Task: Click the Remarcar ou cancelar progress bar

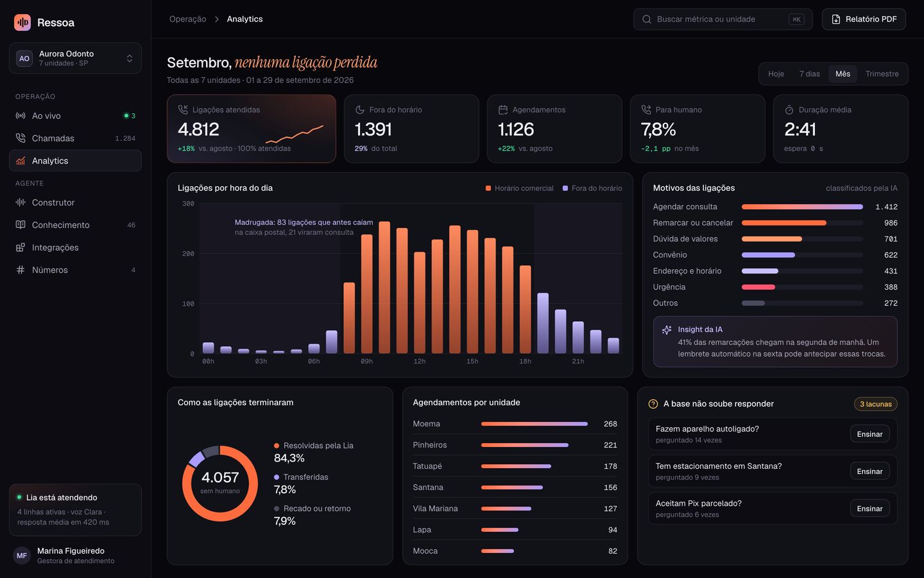Action: pos(802,223)
